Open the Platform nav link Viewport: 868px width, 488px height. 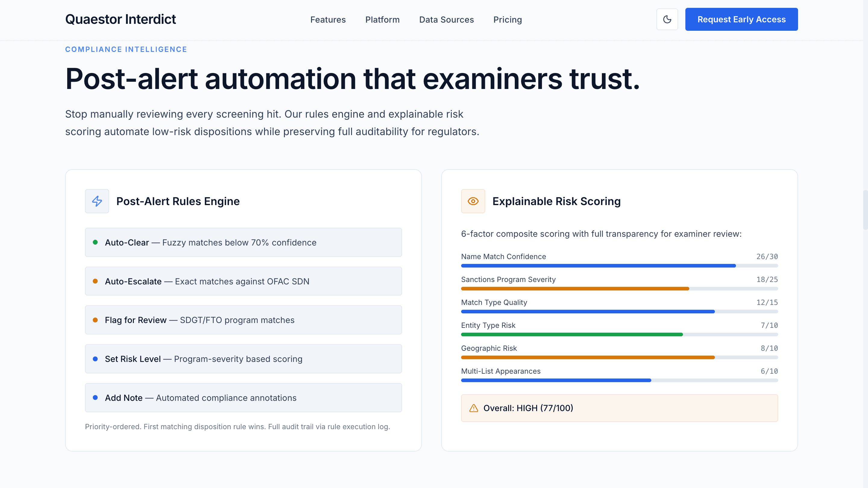click(x=382, y=20)
